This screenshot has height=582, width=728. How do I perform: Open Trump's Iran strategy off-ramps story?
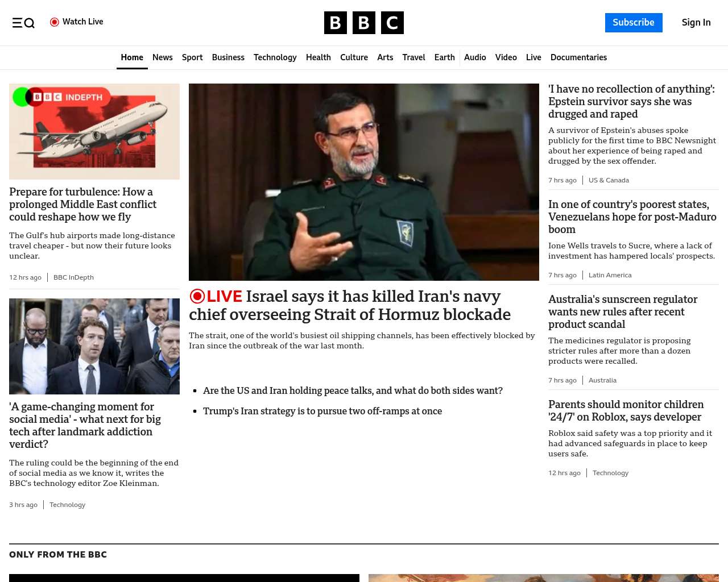tap(322, 411)
